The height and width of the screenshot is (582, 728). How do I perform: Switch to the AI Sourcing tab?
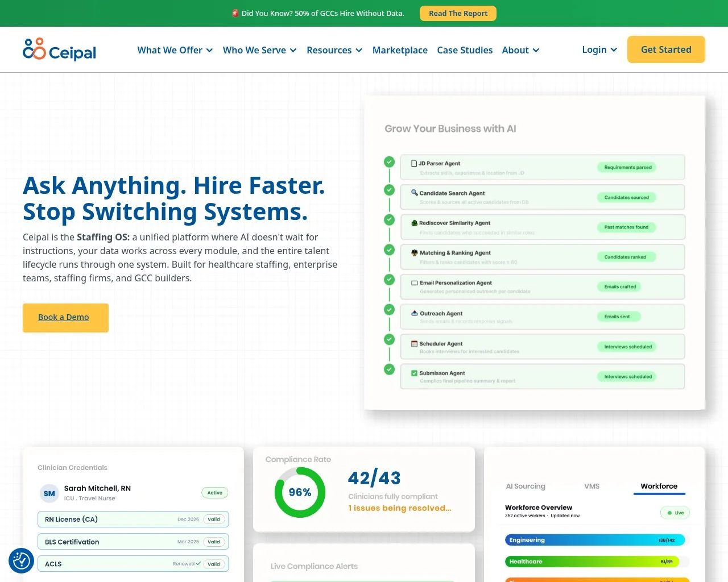[526, 486]
